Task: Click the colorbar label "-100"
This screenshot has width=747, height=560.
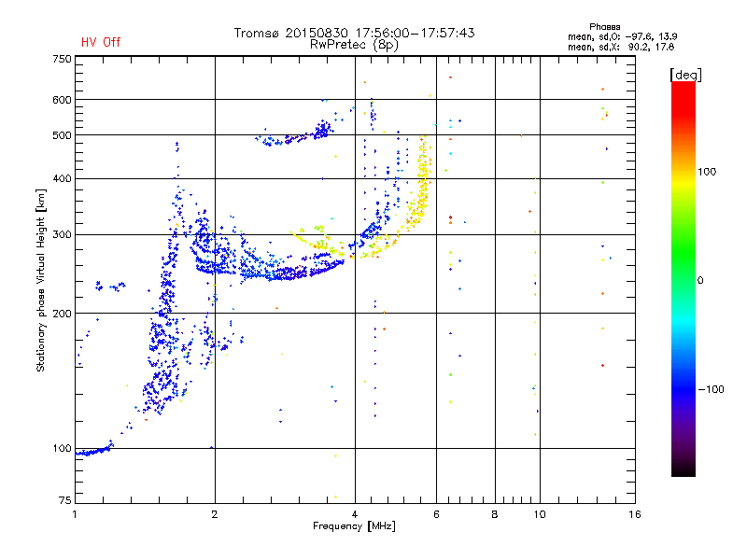Action: click(711, 389)
